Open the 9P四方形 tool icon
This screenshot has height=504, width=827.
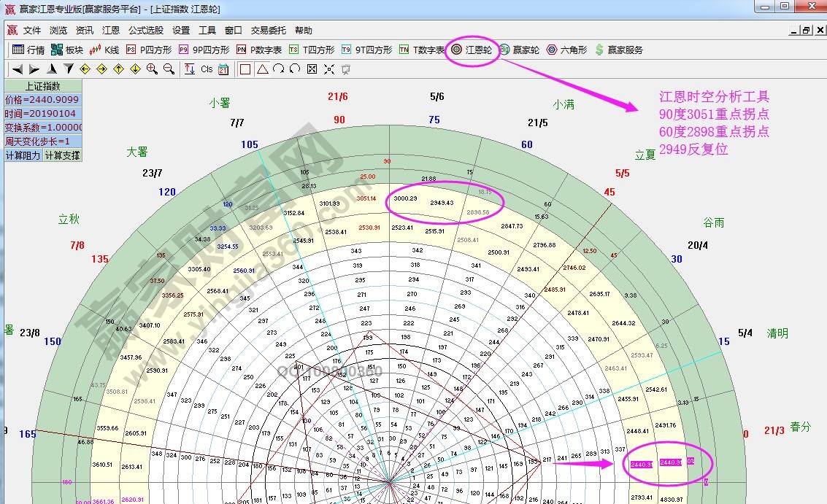[182, 50]
